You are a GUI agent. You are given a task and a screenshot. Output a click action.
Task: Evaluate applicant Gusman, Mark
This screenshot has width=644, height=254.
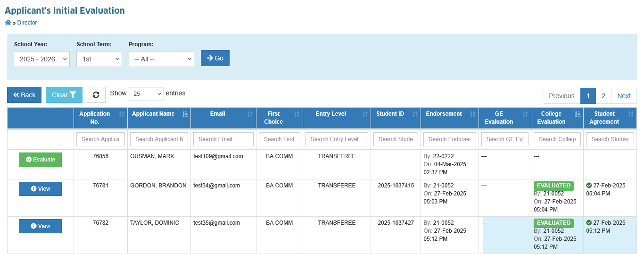(41, 160)
